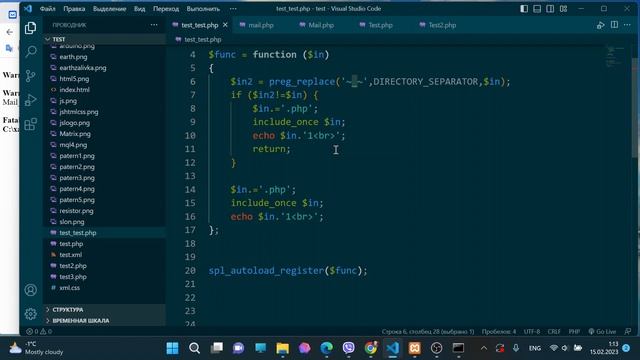The width and height of the screenshot is (640, 360).
Task: Collapse the TEST folder section
Action: tap(104, 39)
